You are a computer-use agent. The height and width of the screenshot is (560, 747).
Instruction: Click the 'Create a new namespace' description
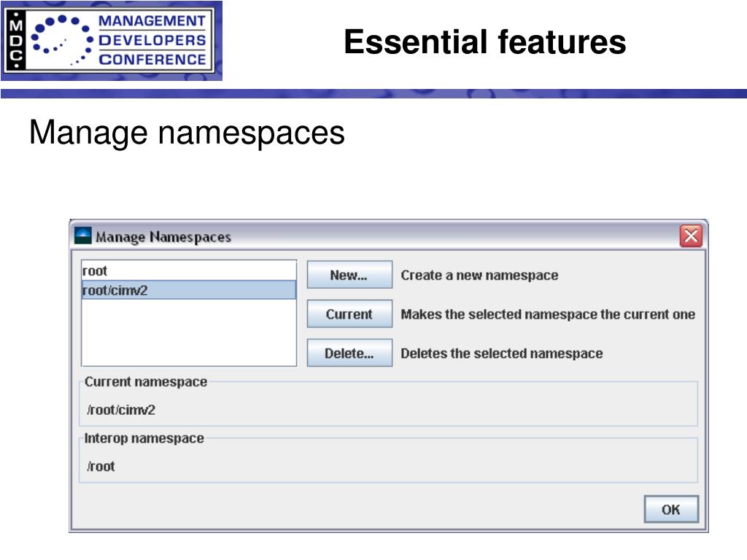pos(479,275)
